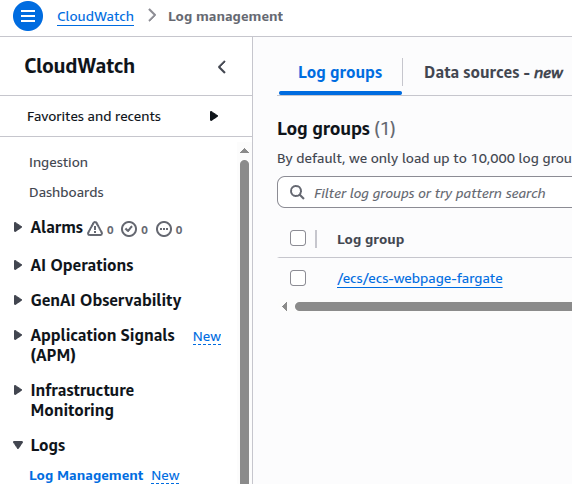Screen dimensions: 572x484
Task: Click the Log management breadcrumb text
Action: [225, 16]
